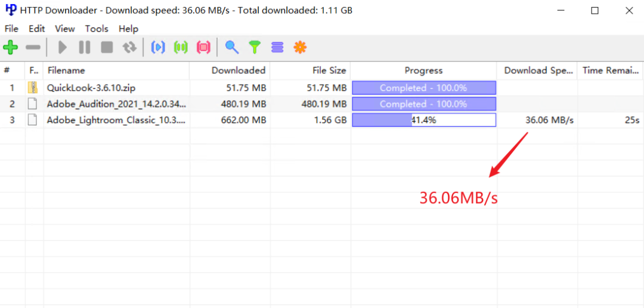Viewport: 644px width, 308px height.
Task: Minimize the HTTP Downloader window
Action: click(x=561, y=11)
